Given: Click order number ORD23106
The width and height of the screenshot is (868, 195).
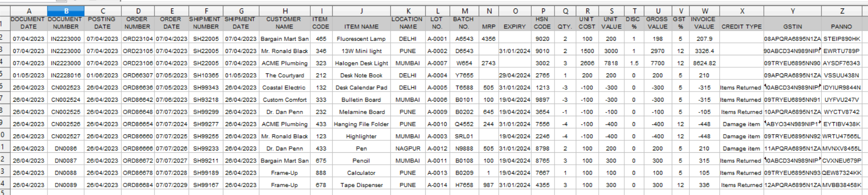Looking at the screenshot, I should pos(138,63).
